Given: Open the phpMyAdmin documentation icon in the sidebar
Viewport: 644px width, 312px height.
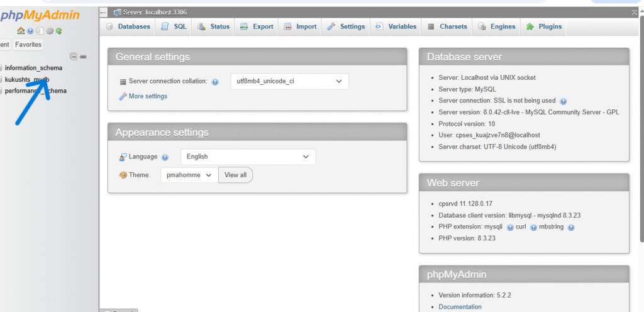Looking at the screenshot, I should pyautogui.click(x=30, y=31).
